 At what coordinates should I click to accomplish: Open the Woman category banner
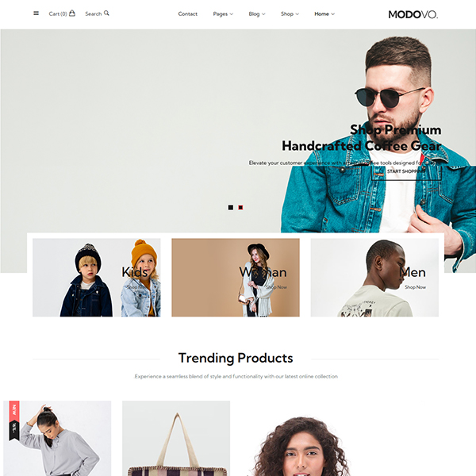[236, 278]
